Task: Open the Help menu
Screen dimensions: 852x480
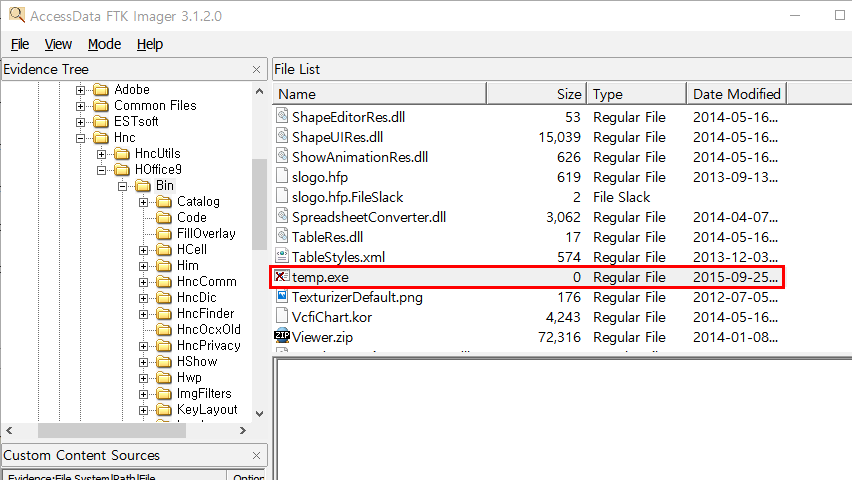Action: pos(149,44)
